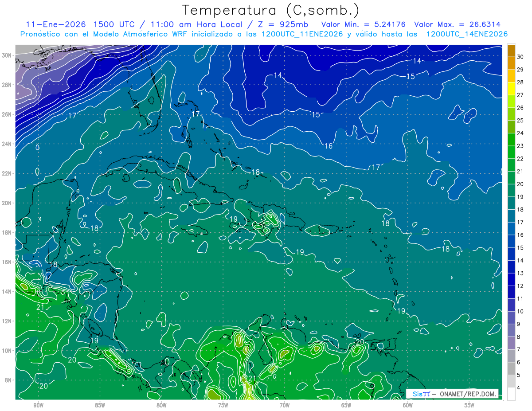Click the '70W' longitude axis label
This screenshot has height=411, width=532.
285,405
